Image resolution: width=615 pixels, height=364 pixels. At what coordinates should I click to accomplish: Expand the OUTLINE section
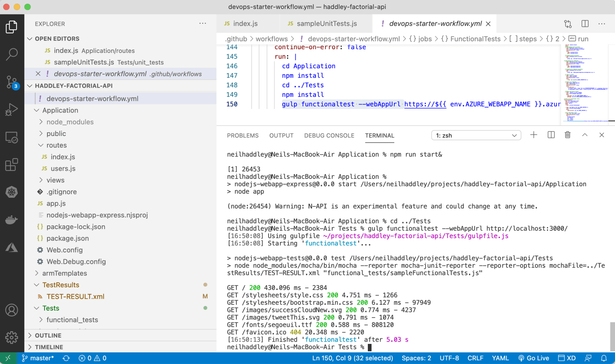48,335
